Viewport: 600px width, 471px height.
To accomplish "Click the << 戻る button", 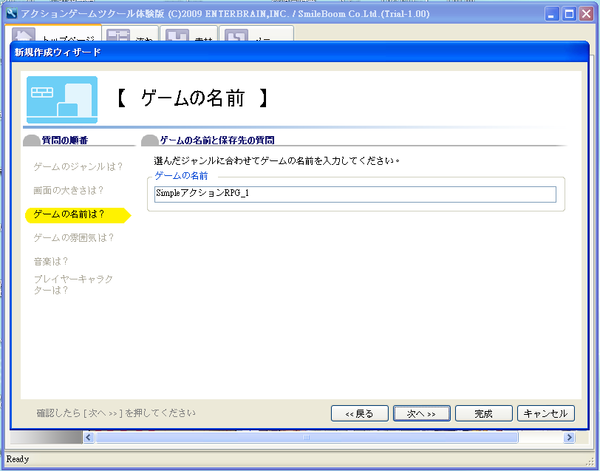I will [359, 414].
